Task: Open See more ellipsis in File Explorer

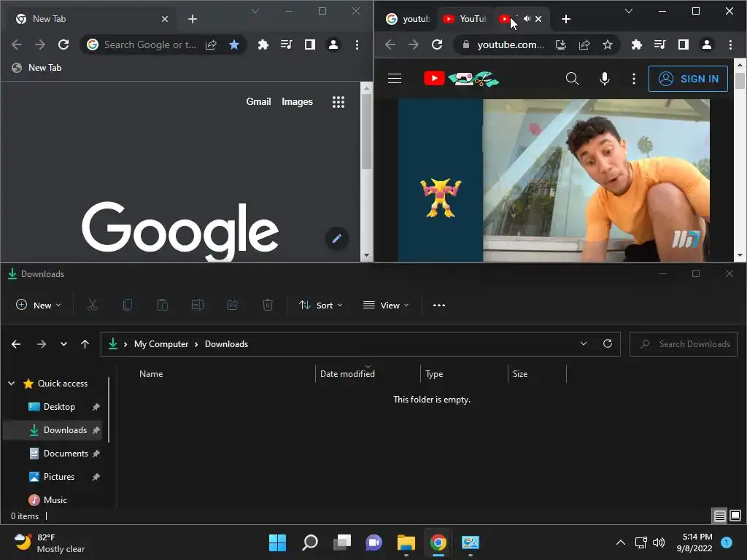Action: [x=438, y=306]
